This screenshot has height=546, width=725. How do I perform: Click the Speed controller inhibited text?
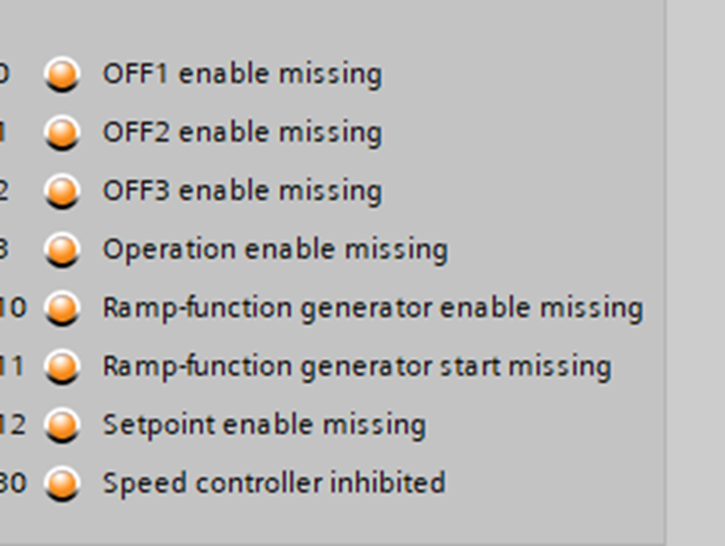click(274, 483)
